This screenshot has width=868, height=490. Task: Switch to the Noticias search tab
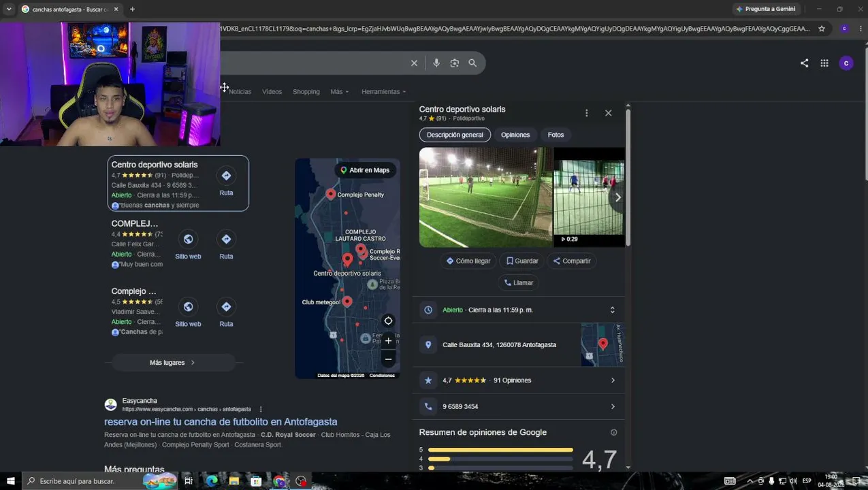240,91
